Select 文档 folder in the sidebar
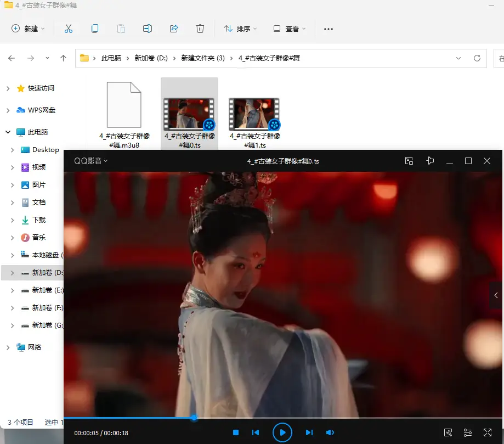 pyautogui.click(x=38, y=203)
